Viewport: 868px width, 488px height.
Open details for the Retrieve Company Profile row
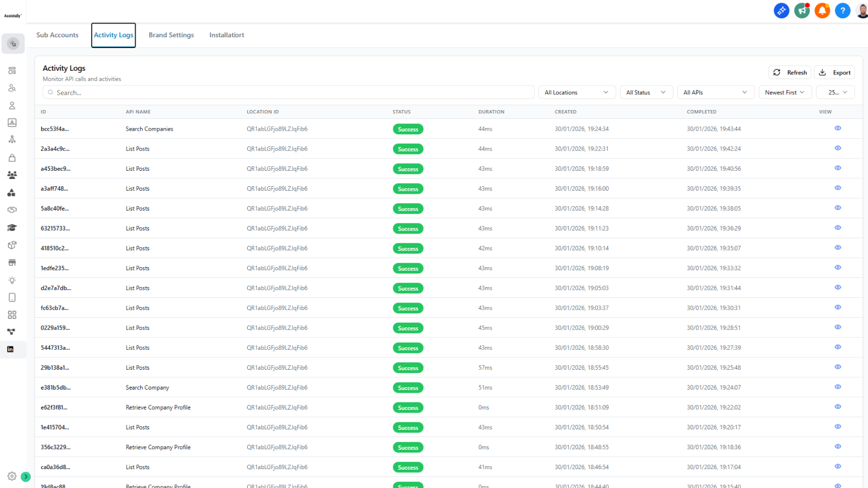tap(837, 406)
